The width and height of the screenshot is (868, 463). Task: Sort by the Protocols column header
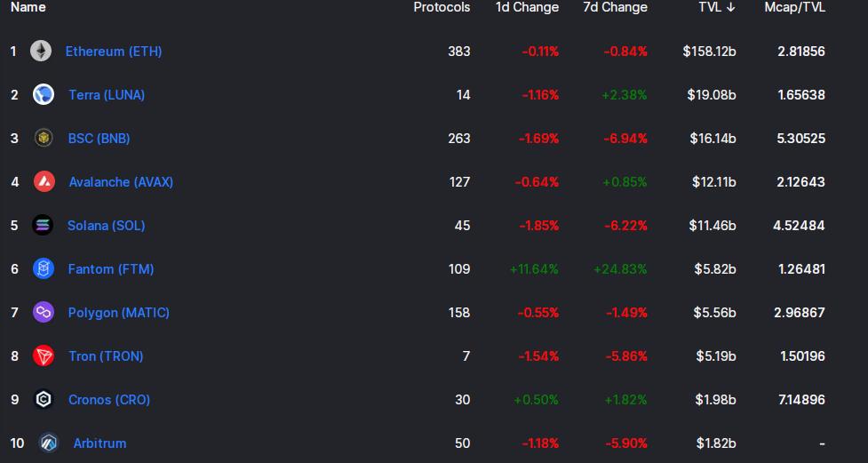(x=442, y=7)
